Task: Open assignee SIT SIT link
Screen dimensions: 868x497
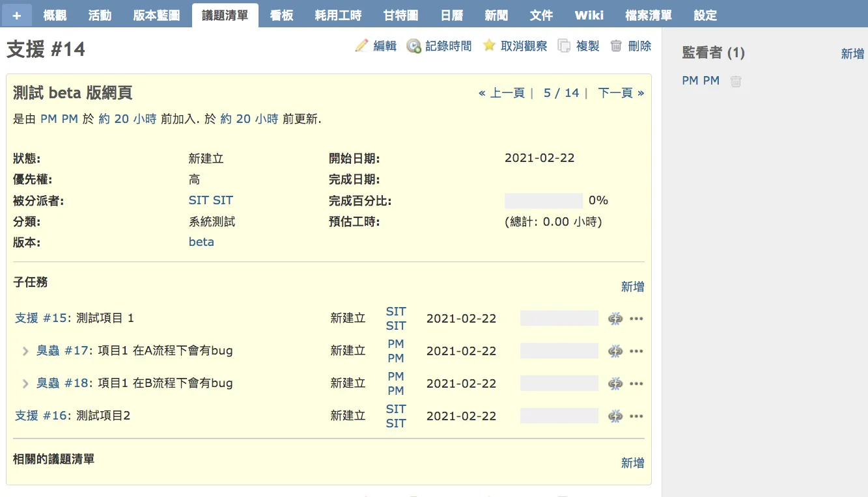Action: pos(211,200)
